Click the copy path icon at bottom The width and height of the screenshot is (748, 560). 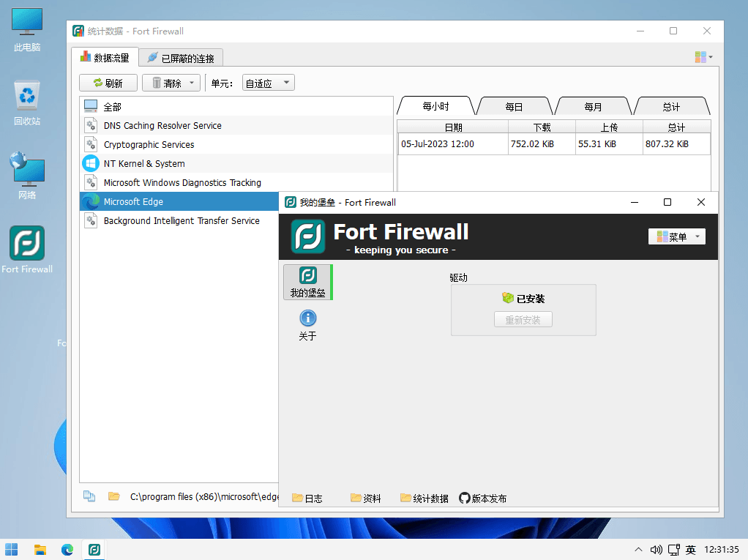[x=89, y=496]
